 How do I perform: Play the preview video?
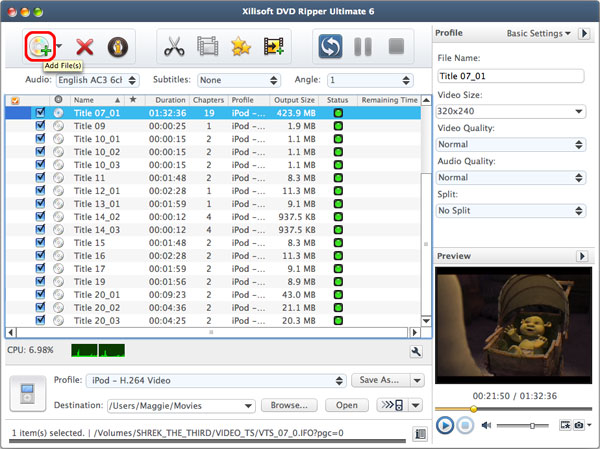pos(445,425)
